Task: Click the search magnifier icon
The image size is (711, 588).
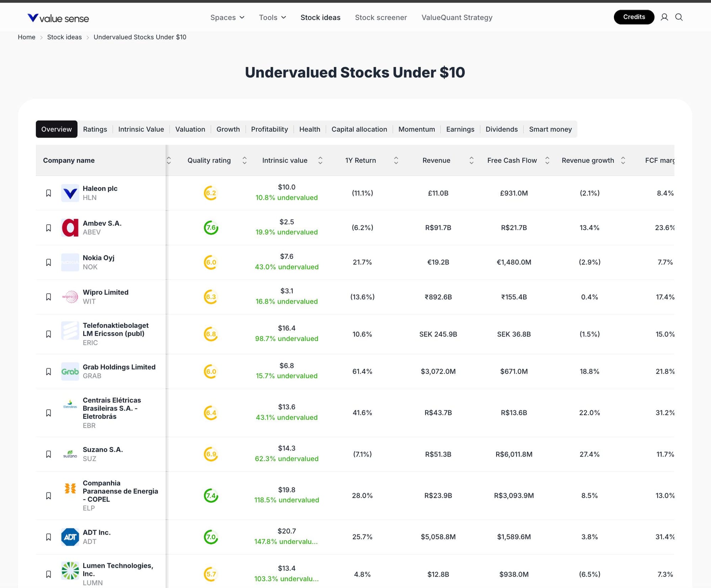Action: click(679, 17)
